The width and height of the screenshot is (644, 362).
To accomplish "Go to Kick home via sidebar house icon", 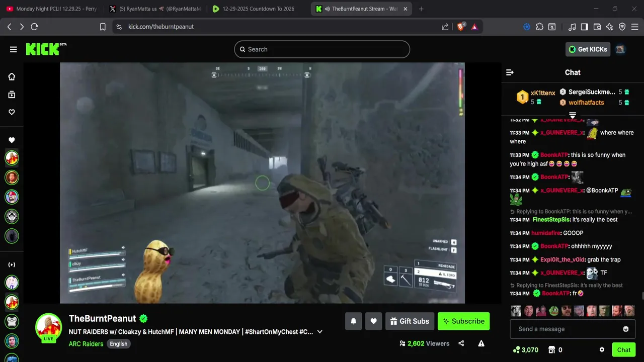I will [x=12, y=76].
